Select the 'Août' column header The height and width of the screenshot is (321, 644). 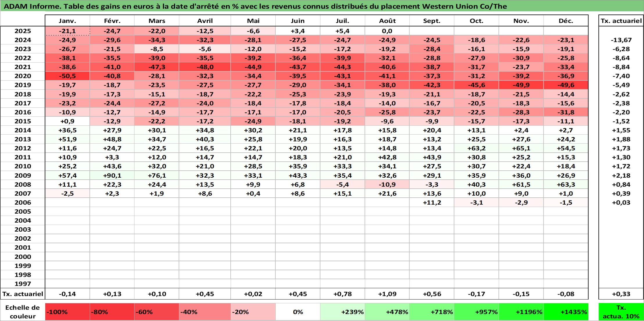(x=387, y=21)
